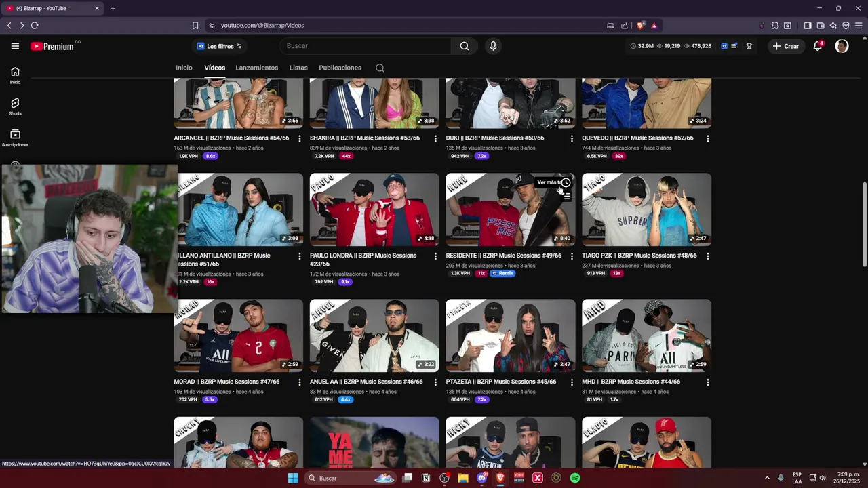Open the Los filtros dropdown
Viewport: 868px width, 488px height.
219,46
